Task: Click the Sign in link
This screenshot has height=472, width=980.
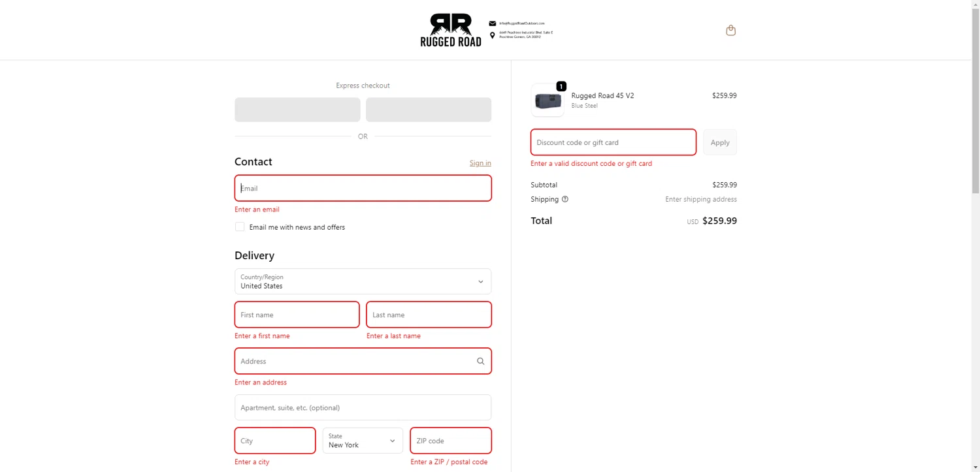Action: 480,163
